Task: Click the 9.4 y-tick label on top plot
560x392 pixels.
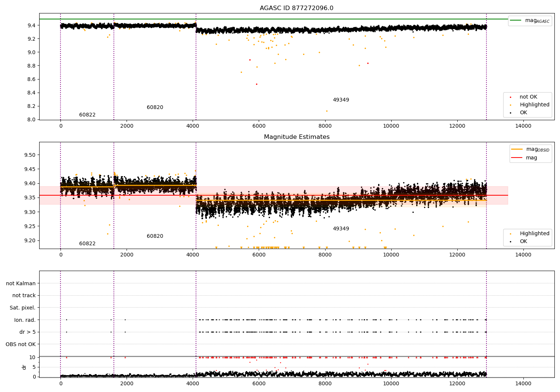Action: point(31,25)
